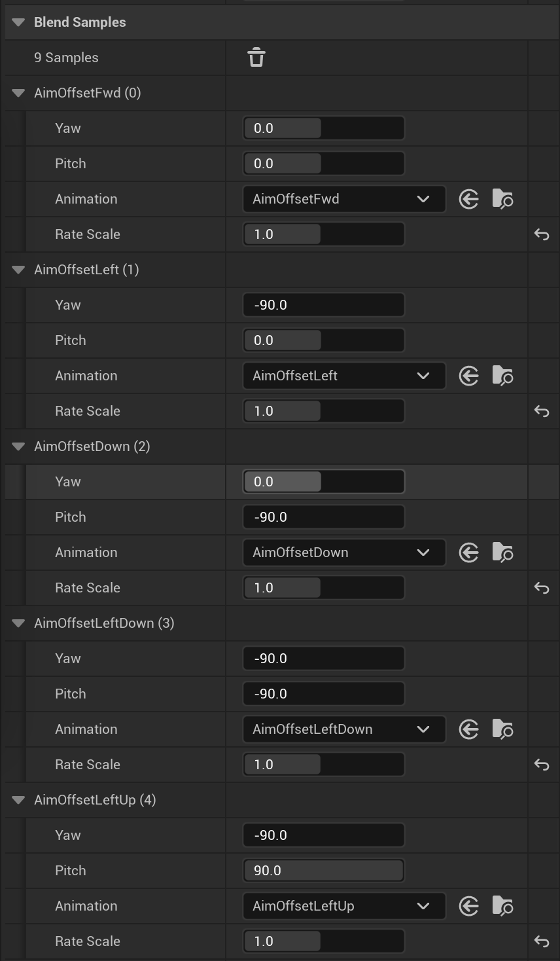Browse to AimOffsetFwd in Content Browser
The height and width of the screenshot is (961, 560).
(502, 199)
